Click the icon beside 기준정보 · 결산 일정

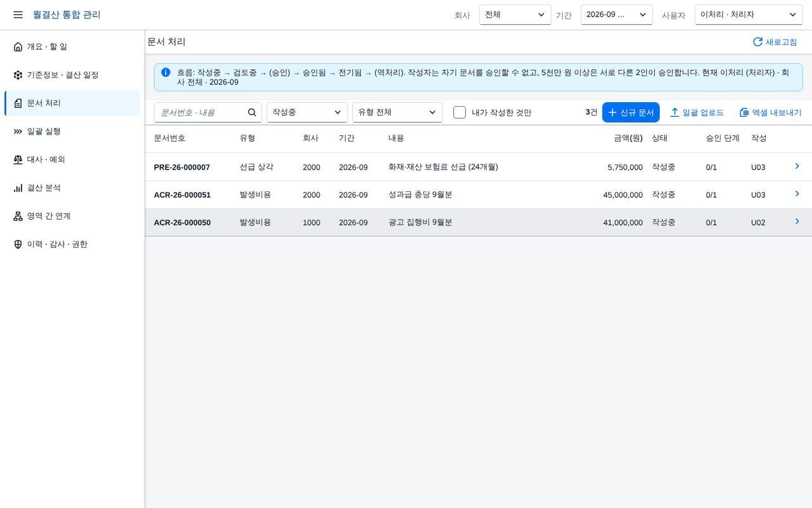click(x=18, y=75)
